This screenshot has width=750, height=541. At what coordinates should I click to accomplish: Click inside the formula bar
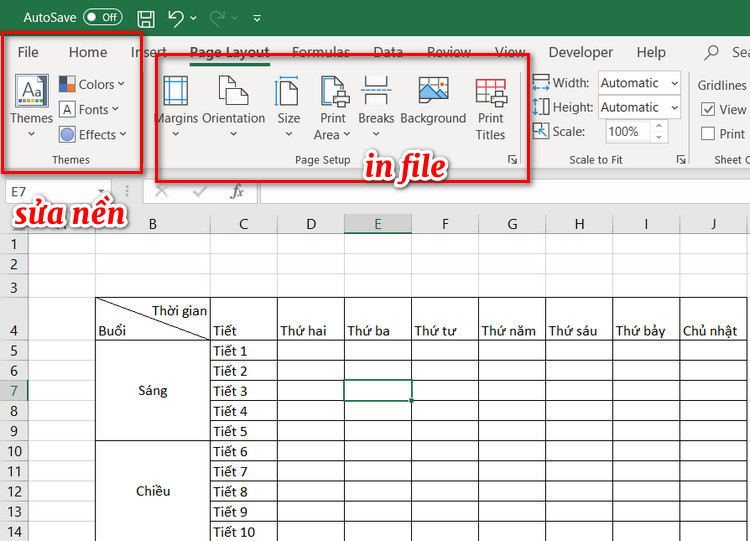click(x=505, y=192)
